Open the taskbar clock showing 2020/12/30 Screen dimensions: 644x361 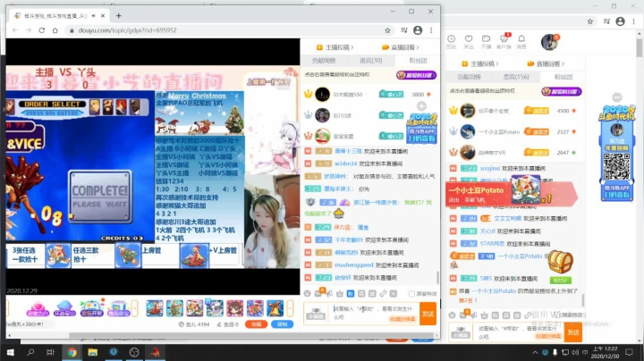pos(606,352)
